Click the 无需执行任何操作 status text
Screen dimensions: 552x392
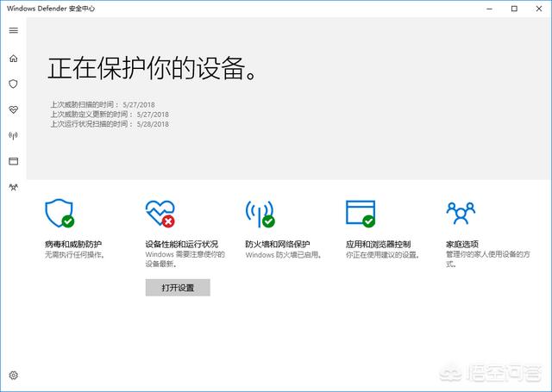(75, 254)
